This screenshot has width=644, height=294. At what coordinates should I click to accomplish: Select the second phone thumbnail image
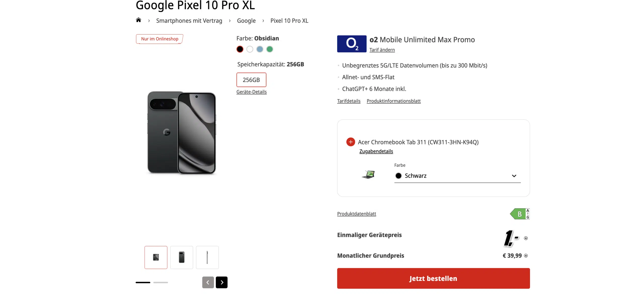click(x=181, y=257)
